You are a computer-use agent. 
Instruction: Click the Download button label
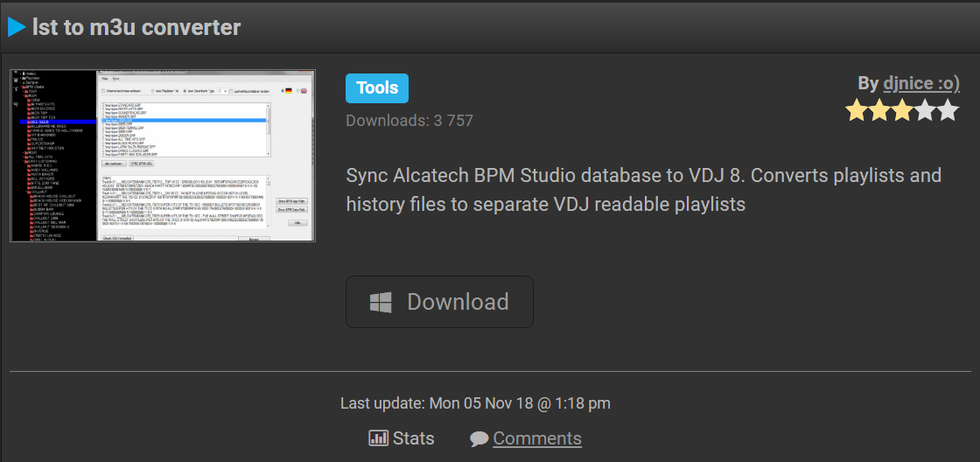[458, 302]
